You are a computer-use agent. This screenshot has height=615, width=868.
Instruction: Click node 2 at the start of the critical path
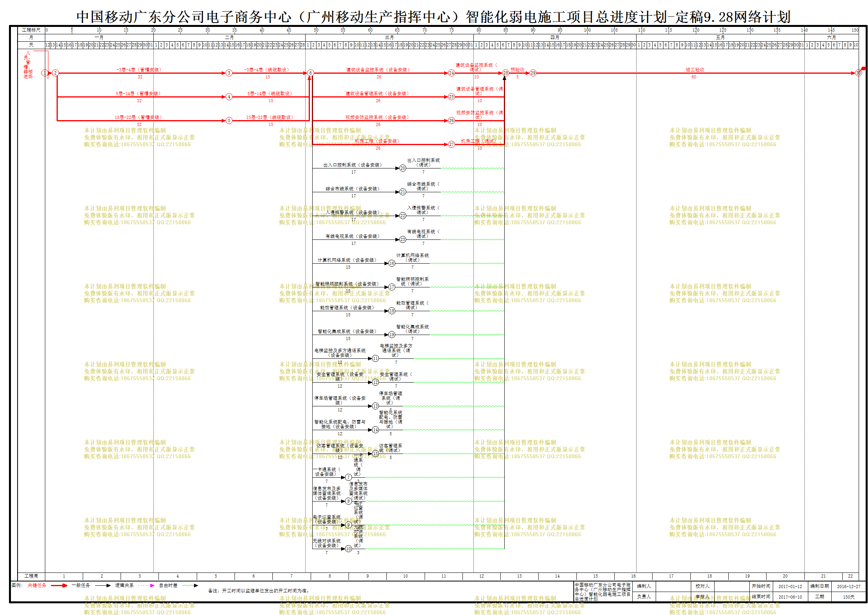pos(55,73)
